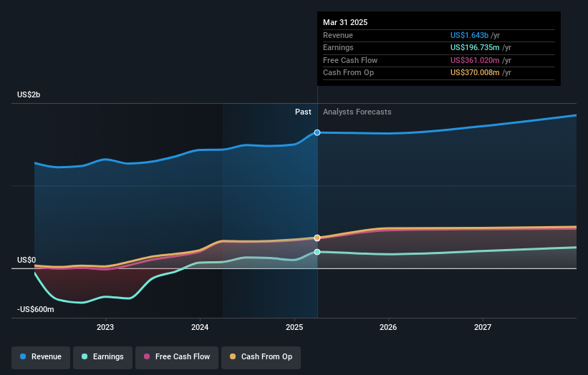Click the Cash From Op row label in tooltip
The width and height of the screenshot is (588, 375).
[x=348, y=73]
